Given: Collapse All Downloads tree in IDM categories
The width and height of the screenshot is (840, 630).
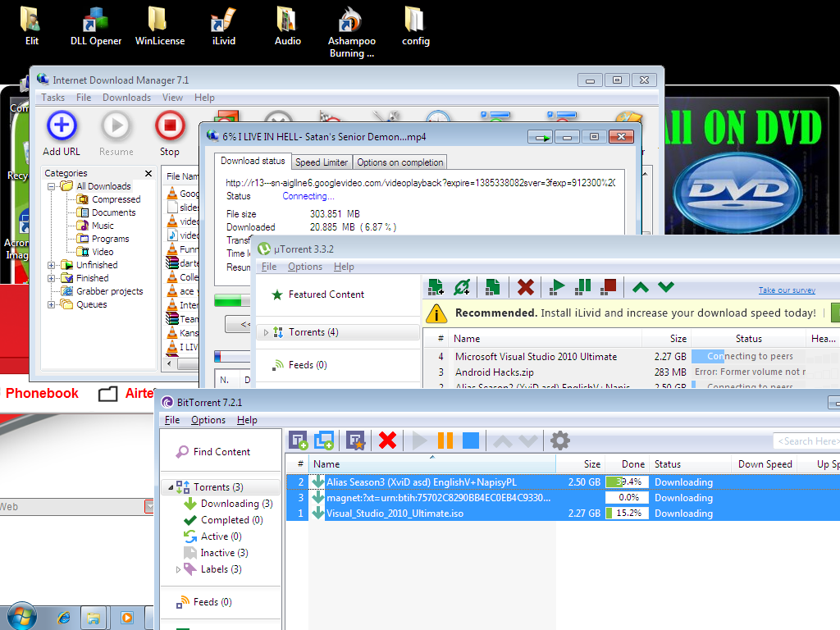Looking at the screenshot, I should (52, 186).
